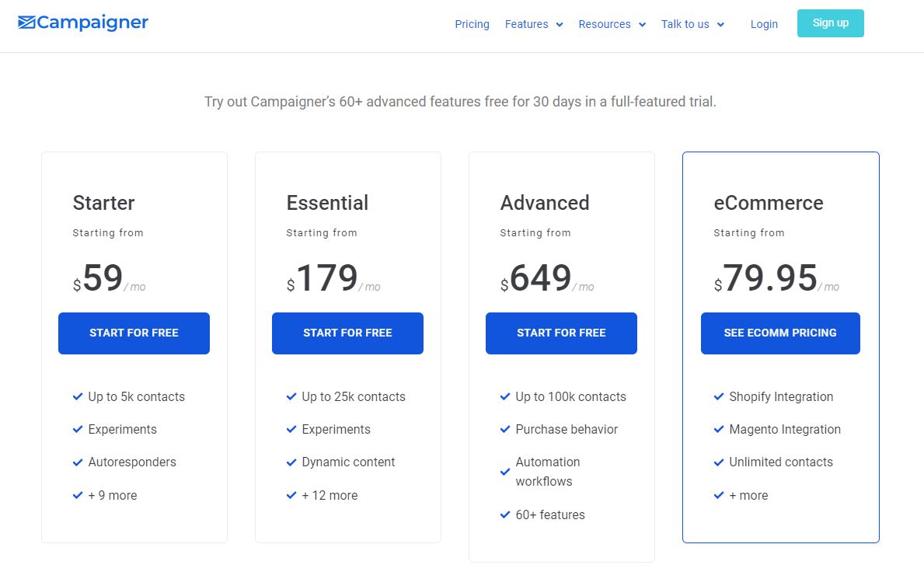Click checkmark beside 60+ features

505,514
